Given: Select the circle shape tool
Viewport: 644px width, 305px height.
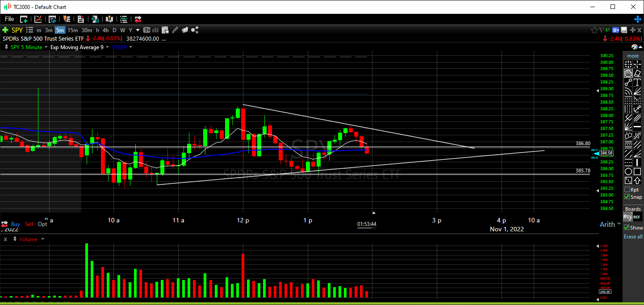Looking at the screenshot, I should point(628,171).
